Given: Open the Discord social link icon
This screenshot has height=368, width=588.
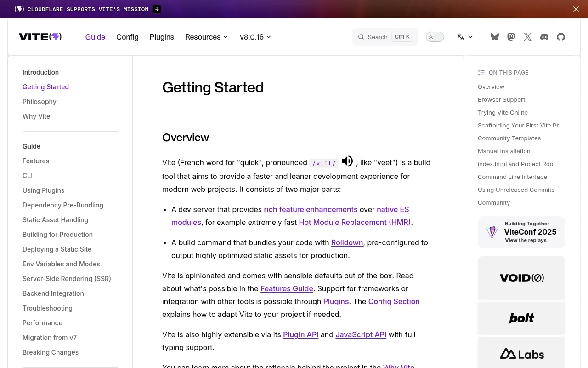Looking at the screenshot, I should pos(544,37).
